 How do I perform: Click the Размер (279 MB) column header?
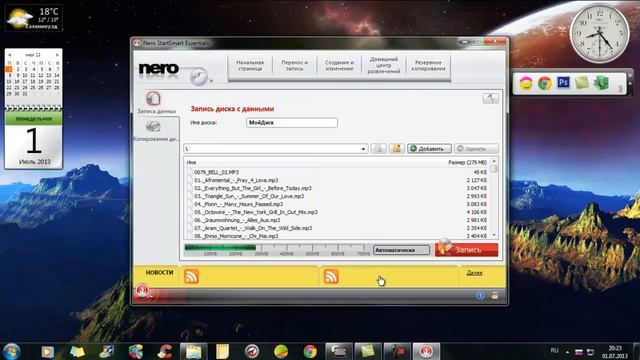pos(467,162)
